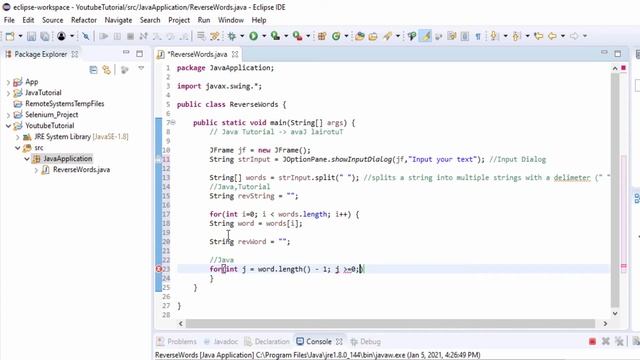The image size is (640, 360).
Task: Click the Run External Tools icon
Action: [x=298, y=36]
